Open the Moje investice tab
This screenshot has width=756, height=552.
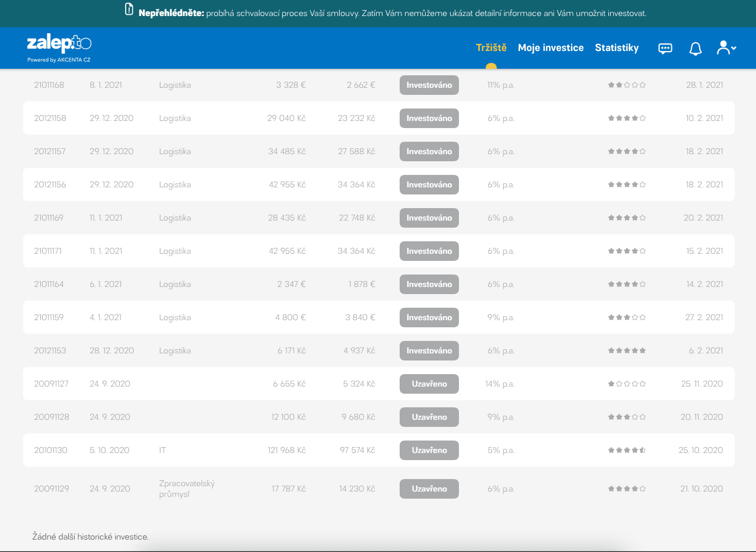551,48
